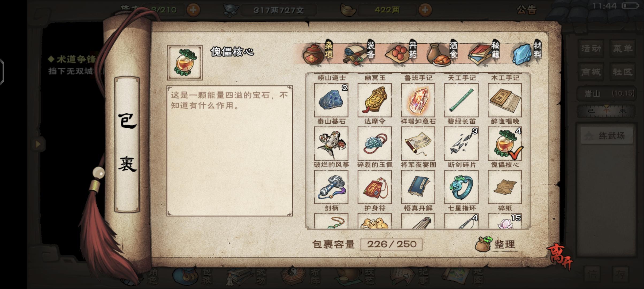Close the bag with 离开 button
Screen dimensions: 644x289
(x=560, y=256)
